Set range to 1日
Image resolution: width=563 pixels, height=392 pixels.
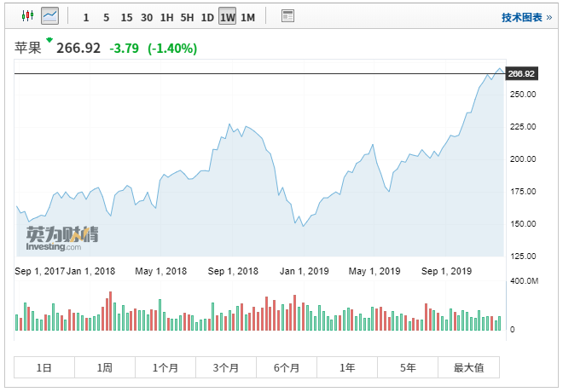point(44,367)
